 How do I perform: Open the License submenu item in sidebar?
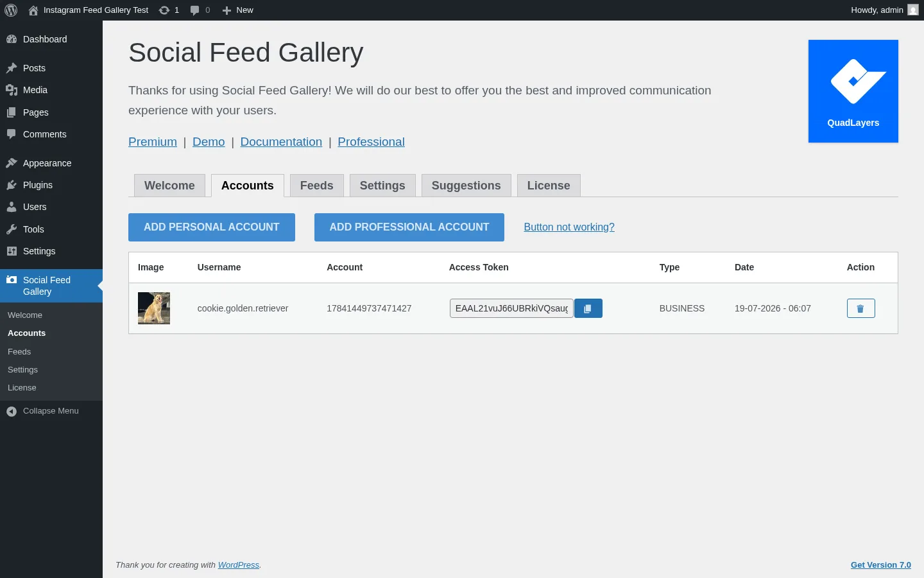tap(51, 388)
